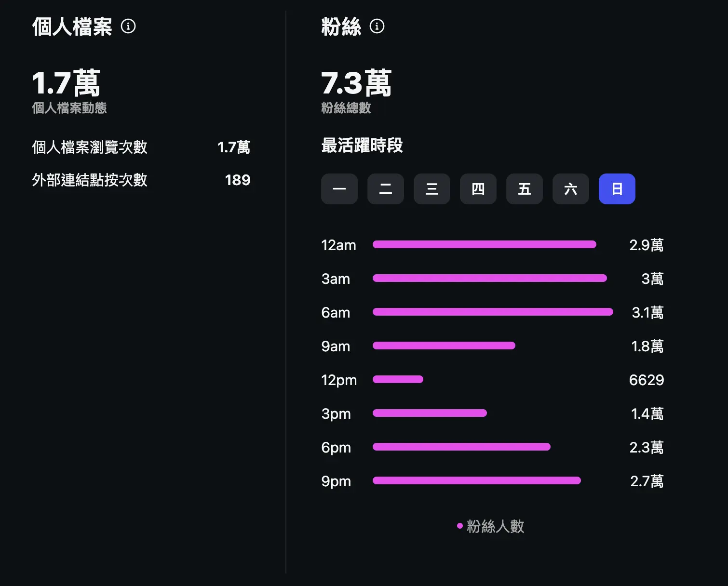
Task: Click the 3.1萬 value for 6am
Action: (648, 312)
